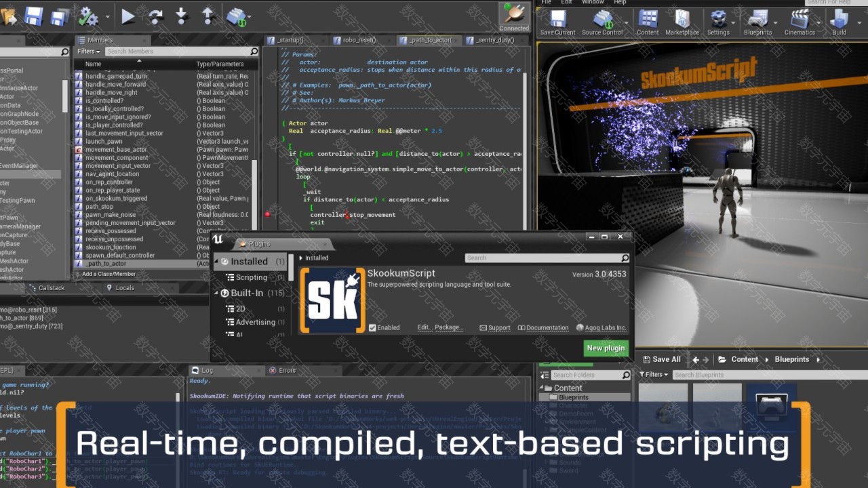Open the Content Browser Filters dropdown
Screen dimensions: 868x488
coord(653,375)
